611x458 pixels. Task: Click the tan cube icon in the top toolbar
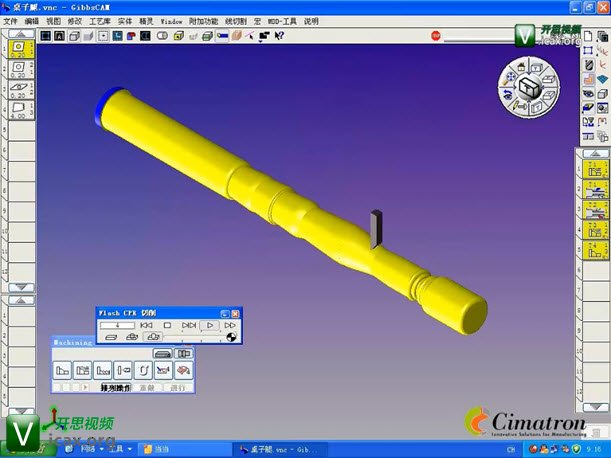[236, 36]
